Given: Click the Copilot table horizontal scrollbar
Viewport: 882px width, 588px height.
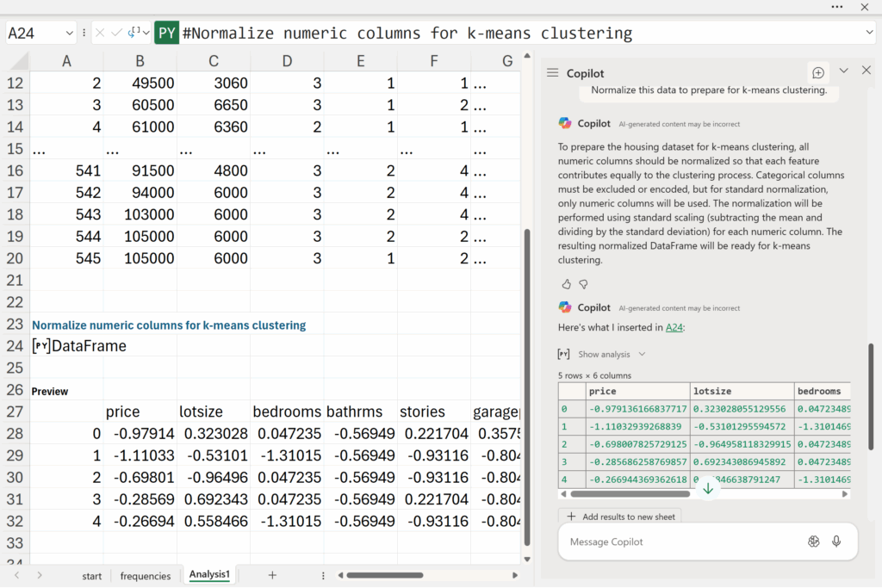Looking at the screenshot, I should pos(629,494).
